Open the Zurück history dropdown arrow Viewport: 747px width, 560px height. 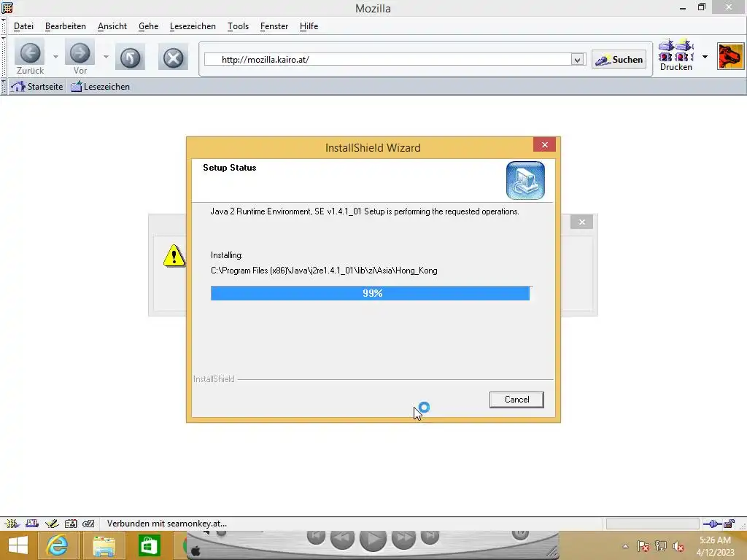pyautogui.click(x=55, y=57)
